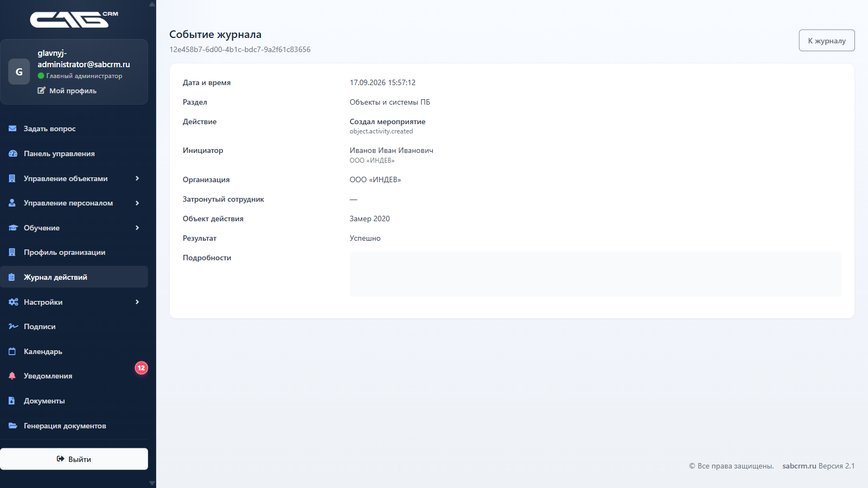Click sabcrm.ru footer link

pos(799,466)
